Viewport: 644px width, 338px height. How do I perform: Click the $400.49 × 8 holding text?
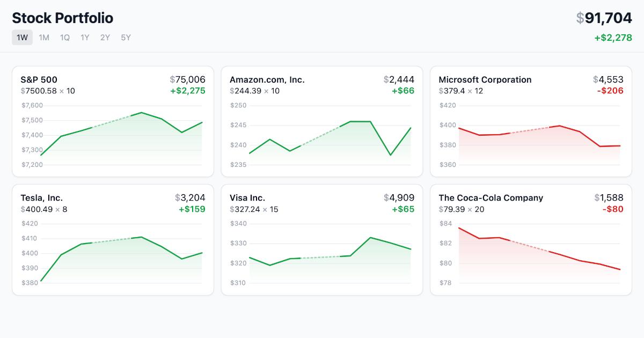click(44, 209)
